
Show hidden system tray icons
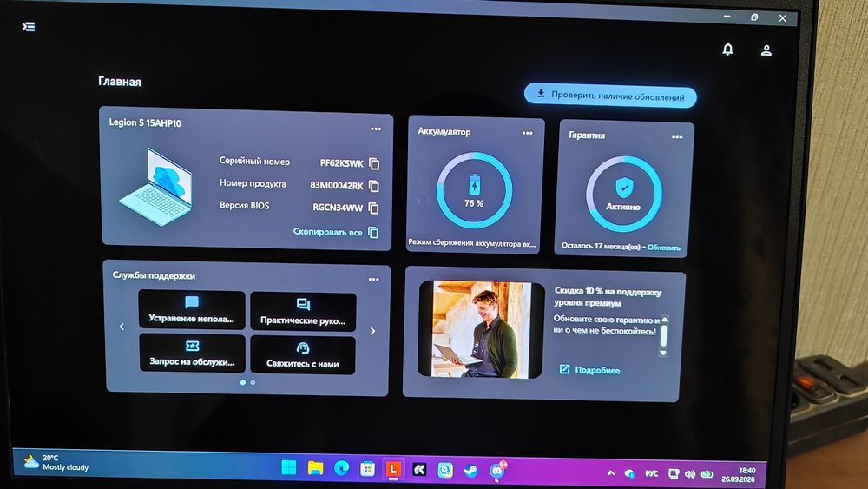click(x=611, y=473)
